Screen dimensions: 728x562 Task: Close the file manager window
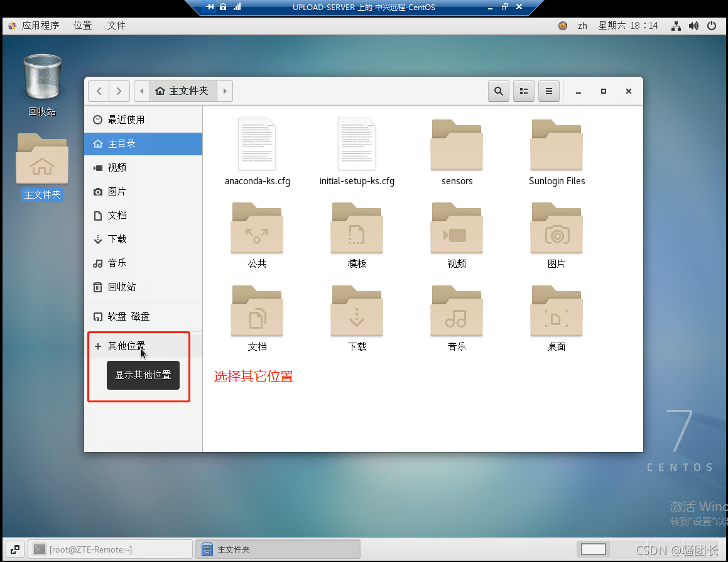coord(629,91)
